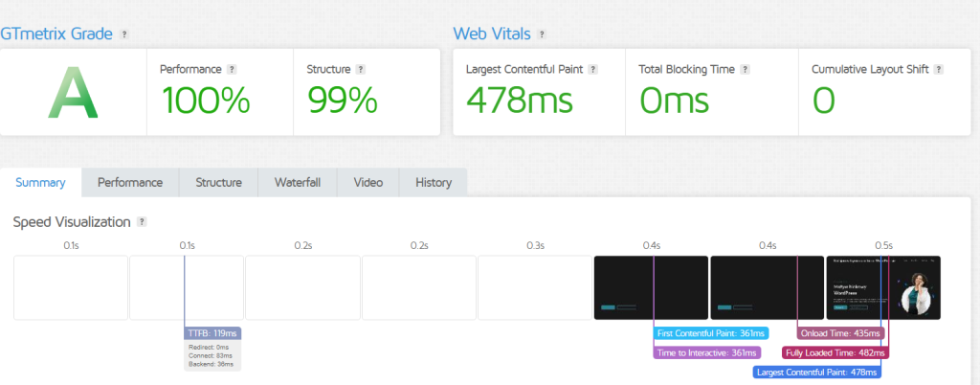Open the History tab
Screen dimensions: 980x385
click(434, 183)
